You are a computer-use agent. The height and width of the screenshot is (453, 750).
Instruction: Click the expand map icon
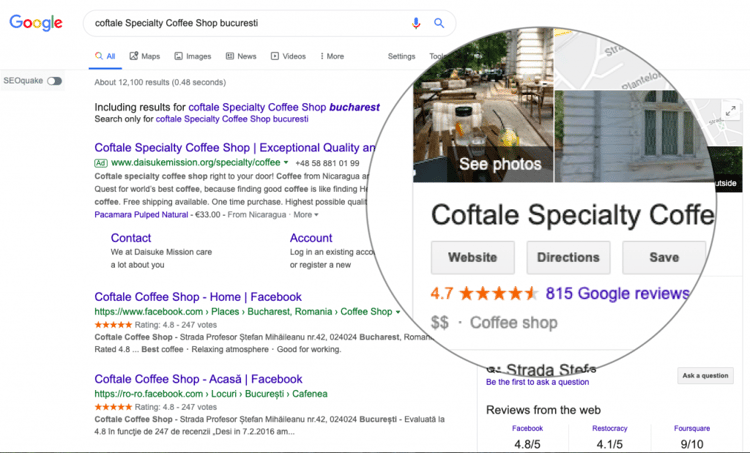coord(730,111)
